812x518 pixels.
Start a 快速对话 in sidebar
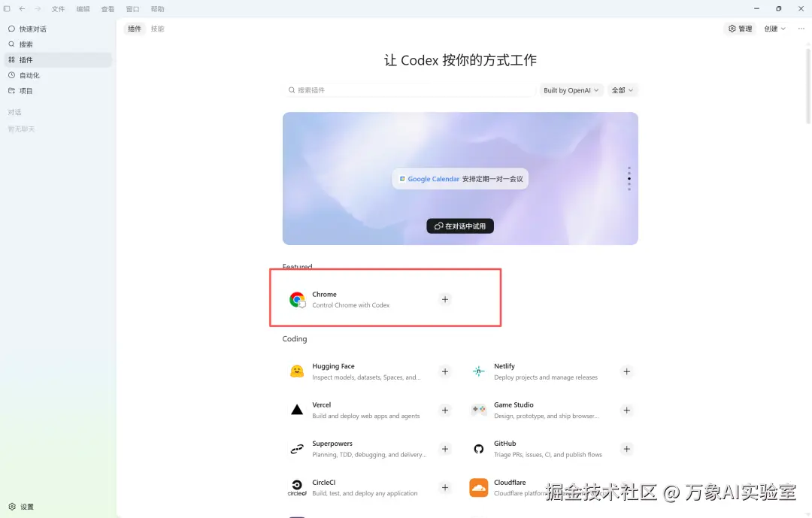[58, 29]
